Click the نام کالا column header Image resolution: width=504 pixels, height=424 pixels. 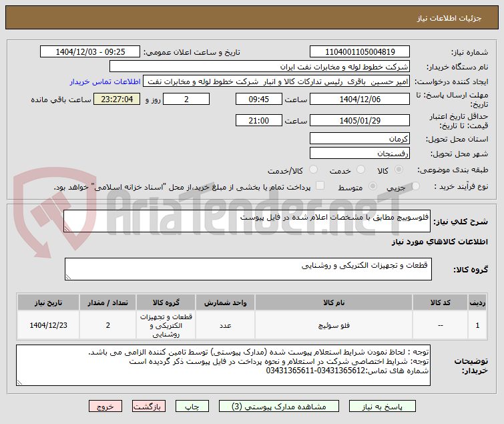334,302
